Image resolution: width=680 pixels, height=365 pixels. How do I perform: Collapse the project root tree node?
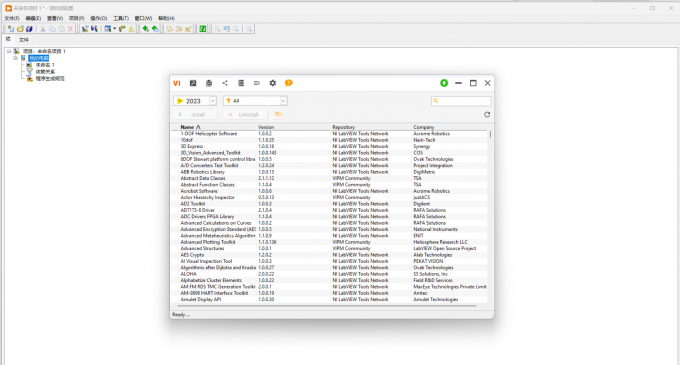tap(9, 51)
